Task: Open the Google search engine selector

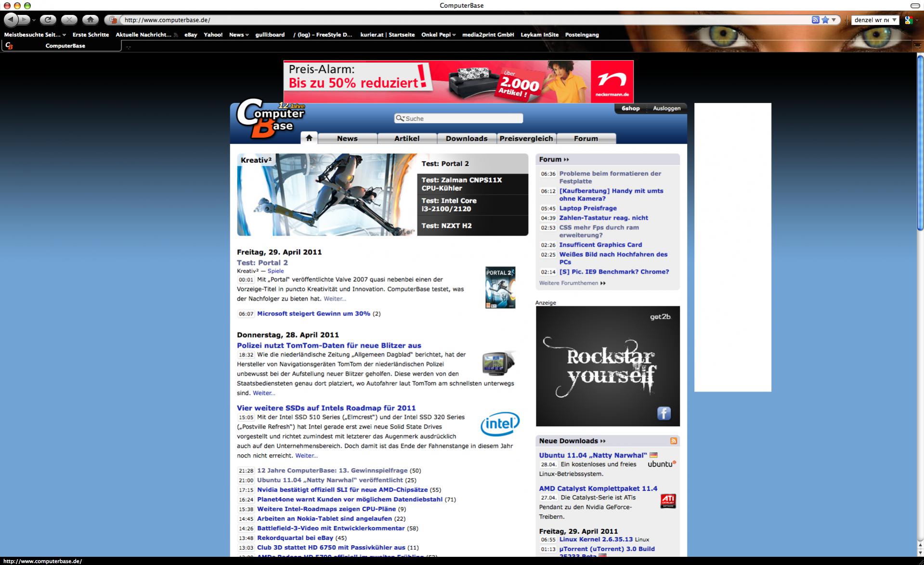Action: coord(909,20)
